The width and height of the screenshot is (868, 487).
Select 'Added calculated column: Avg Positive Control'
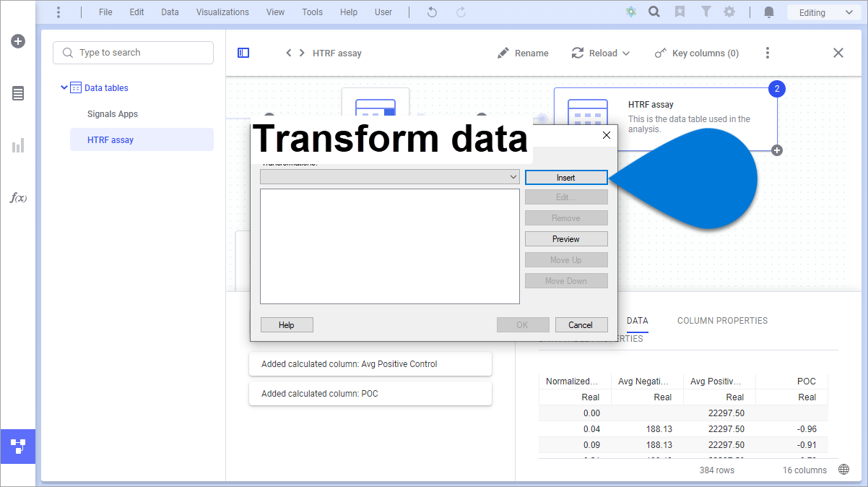pyautogui.click(x=370, y=364)
